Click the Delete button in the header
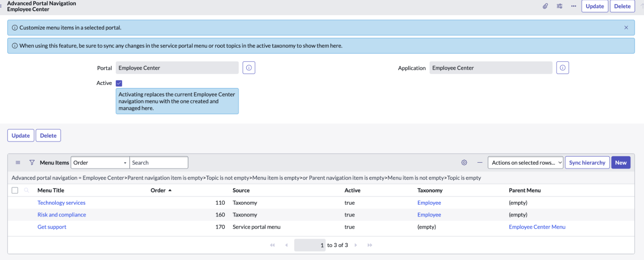Screen dimensions: 644x260 (x=622, y=6)
